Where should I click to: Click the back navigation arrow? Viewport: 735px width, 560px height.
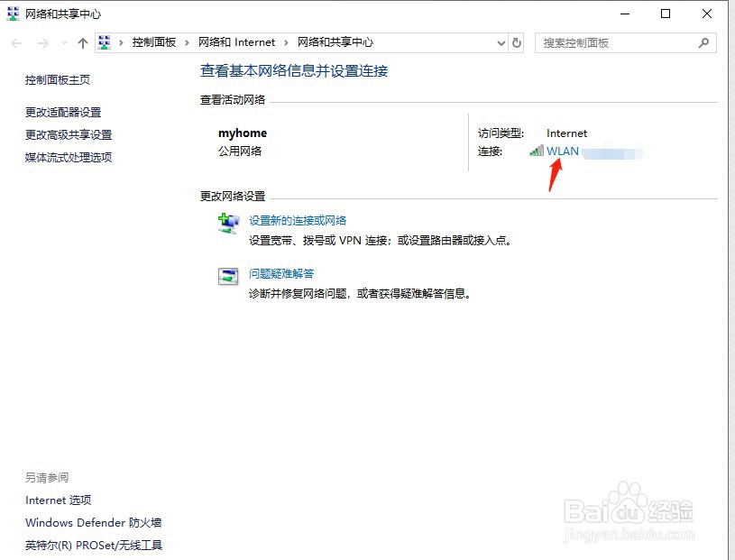coord(15,42)
